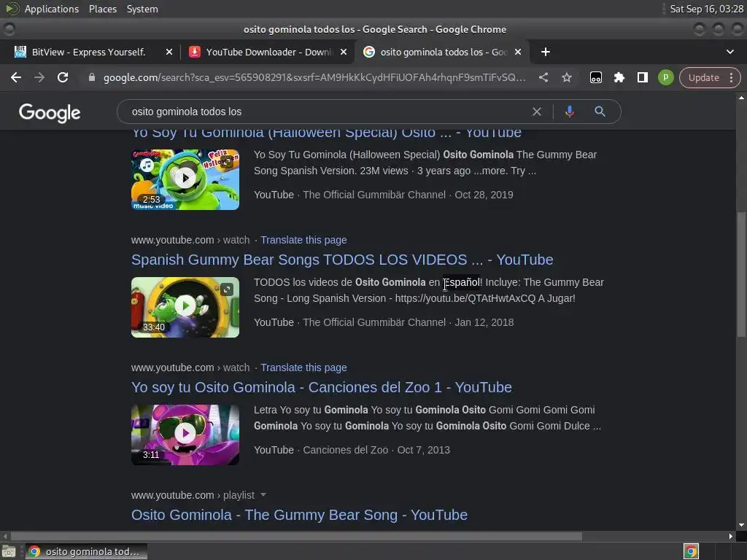The image size is (747, 560).
Task: Click the scrollbar up arrow
Action: (741, 98)
